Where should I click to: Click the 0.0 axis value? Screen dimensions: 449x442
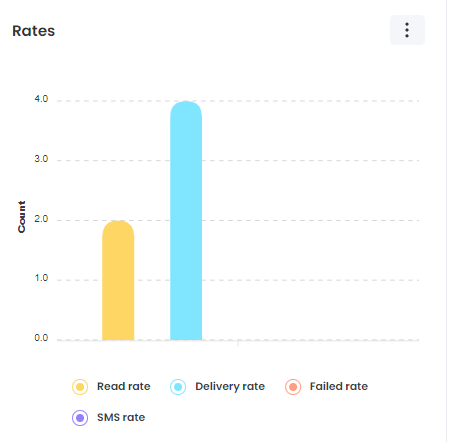tap(41, 338)
